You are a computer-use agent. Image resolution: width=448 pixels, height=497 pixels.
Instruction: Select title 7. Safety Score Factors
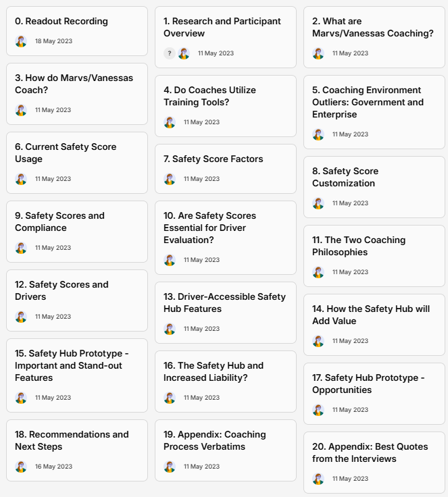[214, 159]
